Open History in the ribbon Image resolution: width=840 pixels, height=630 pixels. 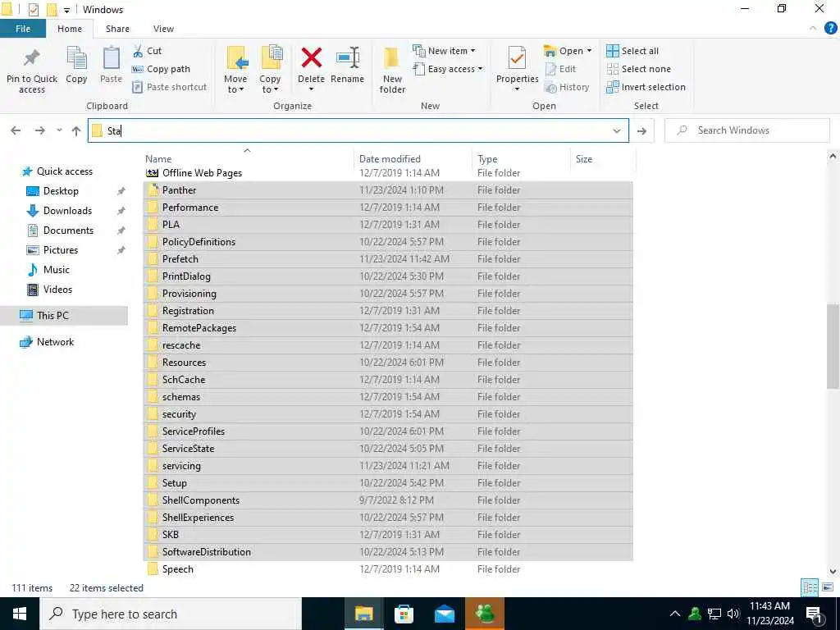pyautogui.click(x=567, y=87)
